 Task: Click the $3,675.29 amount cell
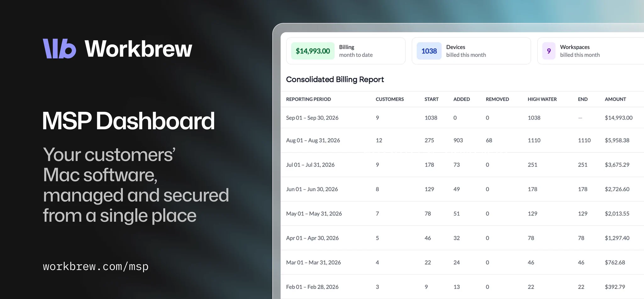coord(617,165)
